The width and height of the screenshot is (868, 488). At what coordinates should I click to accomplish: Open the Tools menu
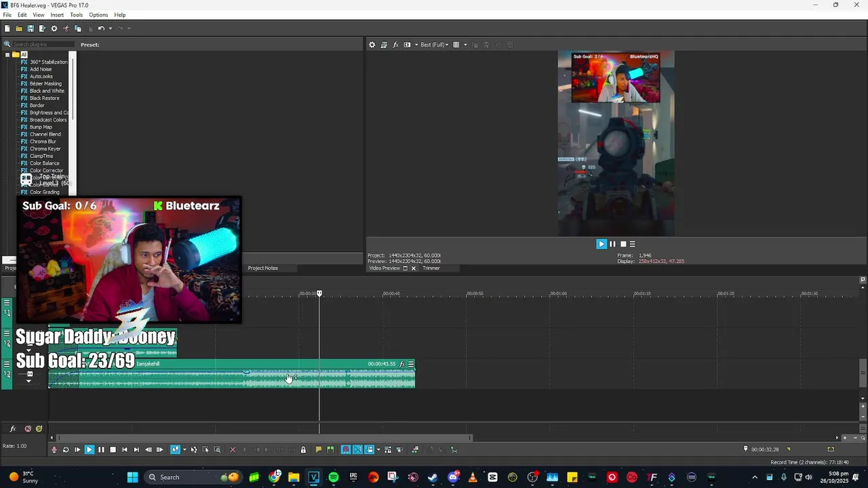pos(76,15)
